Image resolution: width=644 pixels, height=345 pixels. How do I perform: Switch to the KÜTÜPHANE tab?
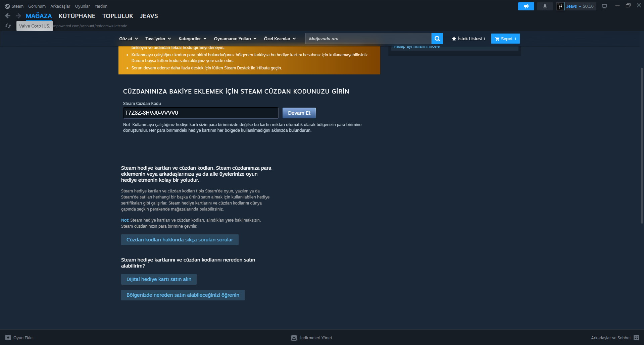[x=77, y=16]
